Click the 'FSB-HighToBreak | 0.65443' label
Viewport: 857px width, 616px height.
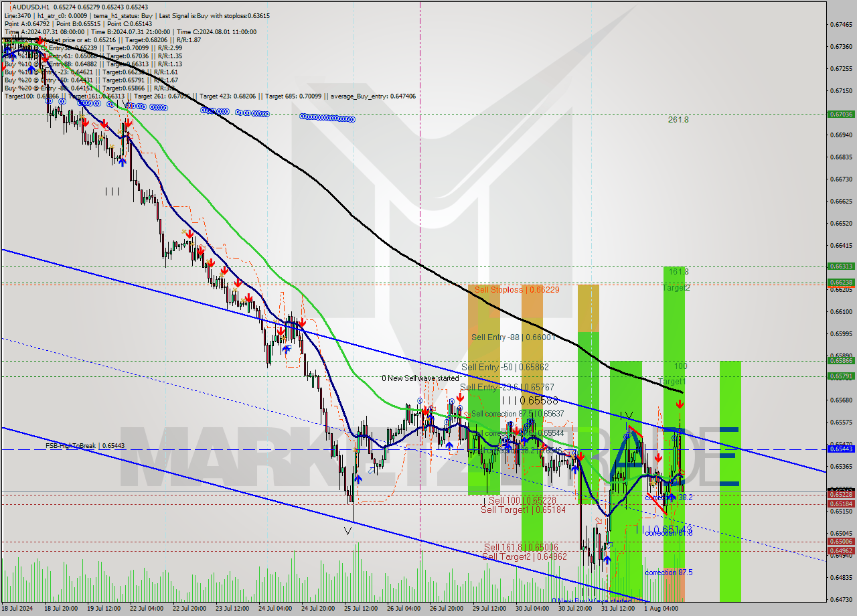coord(85,445)
